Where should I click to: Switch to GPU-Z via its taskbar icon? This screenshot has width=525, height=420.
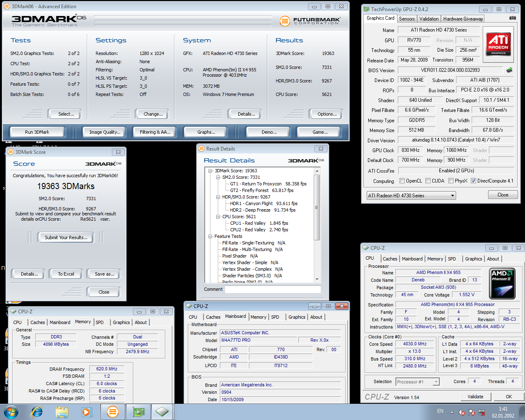pyautogui.click(x=138, y=412)
